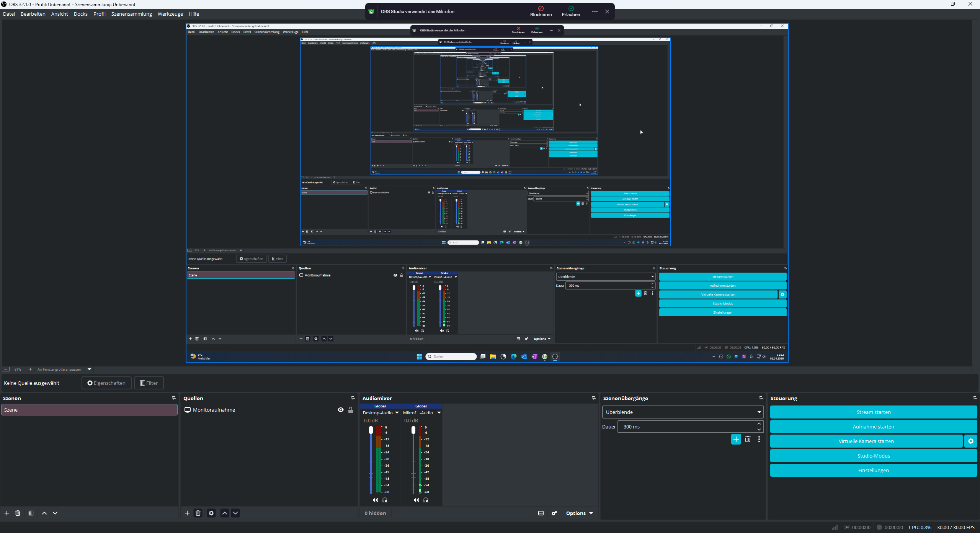Open preview scaling dropdown arrow

[90, 369]
